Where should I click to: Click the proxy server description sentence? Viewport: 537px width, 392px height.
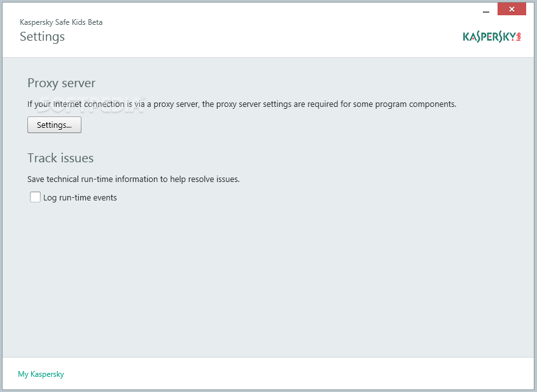[x=242, y=104]
